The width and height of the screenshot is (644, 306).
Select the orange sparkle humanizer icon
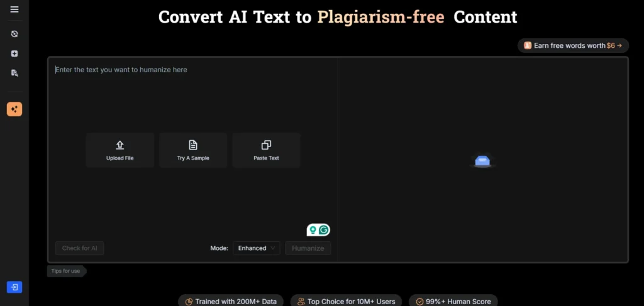click(14, 109)
